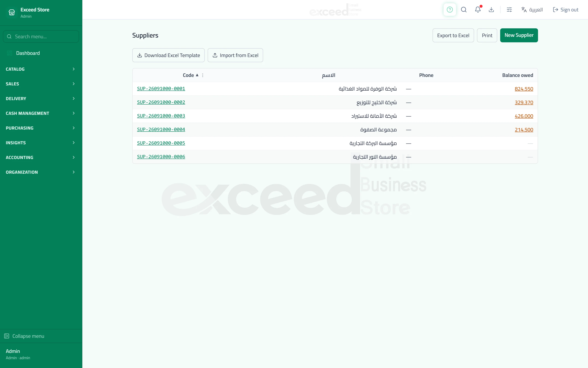Click name شركة الوفرة للمواد الغذائية
Viewport: 588px width, 368px height.
368,89
